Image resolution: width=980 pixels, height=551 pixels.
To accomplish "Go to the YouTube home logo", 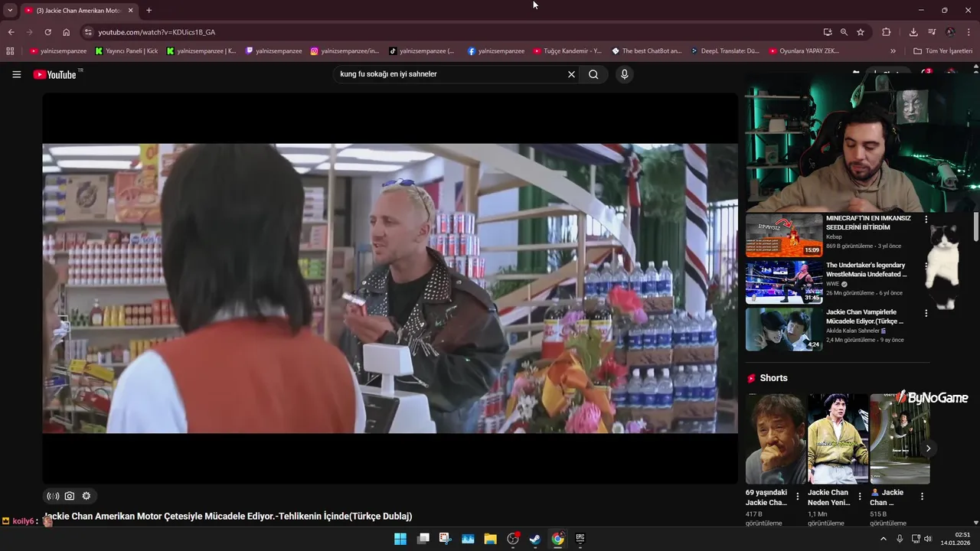I will pyautogui.click(x=55, y=74).
